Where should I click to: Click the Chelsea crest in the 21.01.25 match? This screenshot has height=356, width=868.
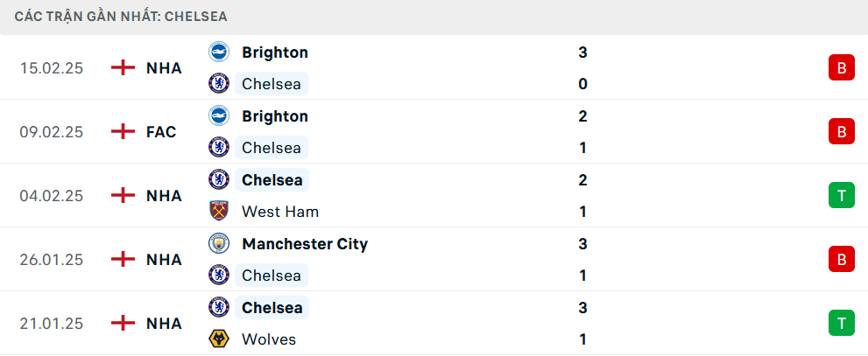[218, 307]
